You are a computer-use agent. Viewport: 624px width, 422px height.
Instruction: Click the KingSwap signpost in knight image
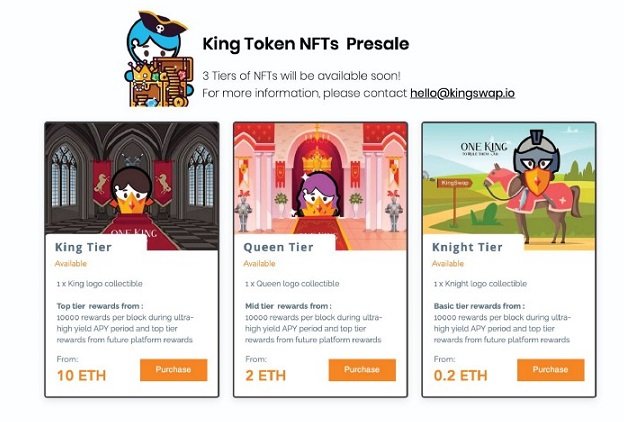[x=454, y=199]
